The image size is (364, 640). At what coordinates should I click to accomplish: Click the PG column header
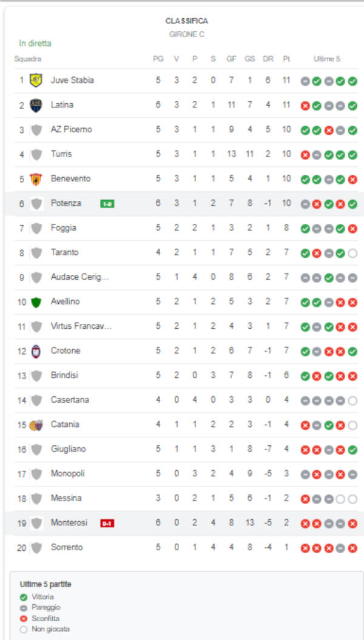[x=158, y=59]
